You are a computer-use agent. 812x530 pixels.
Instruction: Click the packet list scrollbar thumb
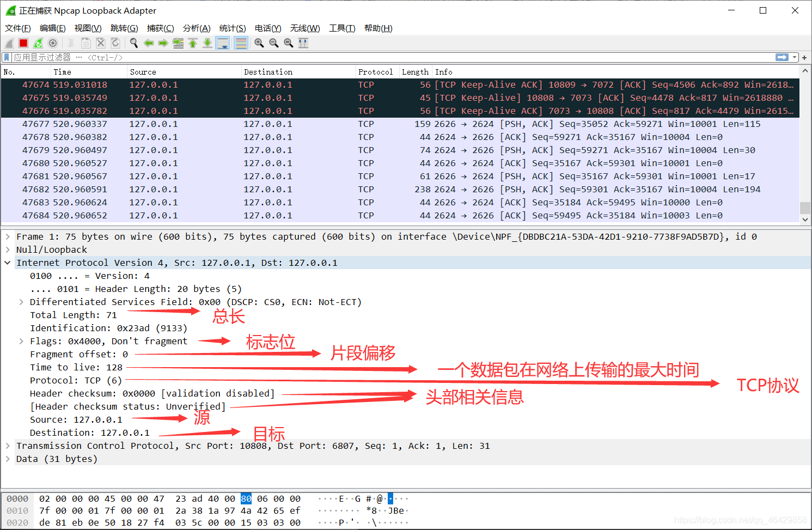tap(805, 208)
